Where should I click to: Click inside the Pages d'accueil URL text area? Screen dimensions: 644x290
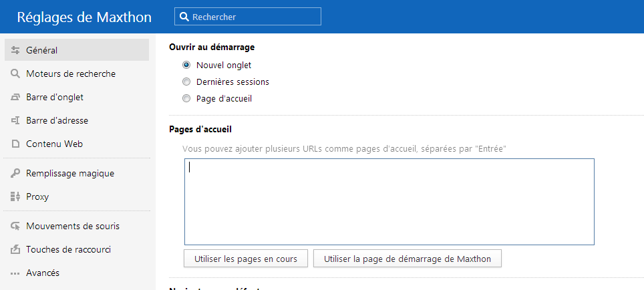coord(389,202)
